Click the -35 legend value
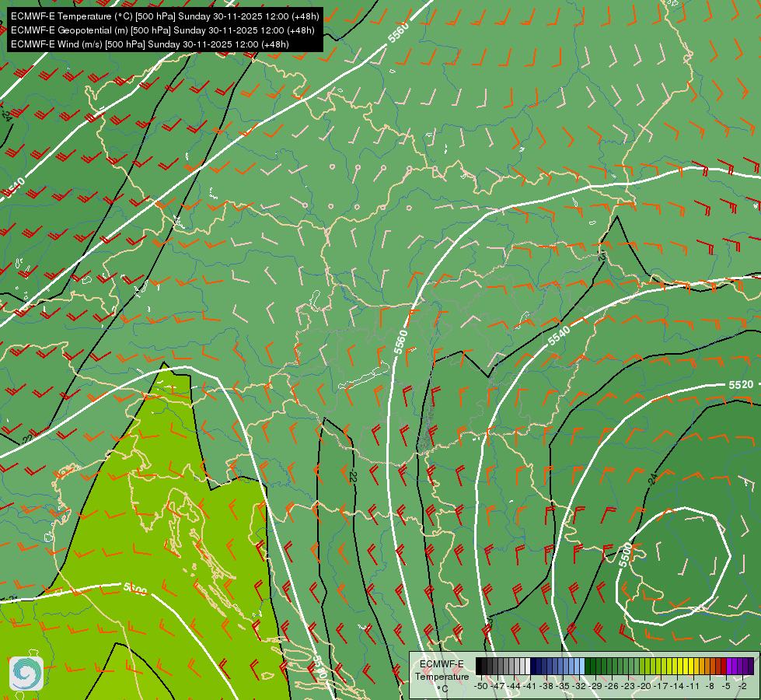 pos(563,687)
